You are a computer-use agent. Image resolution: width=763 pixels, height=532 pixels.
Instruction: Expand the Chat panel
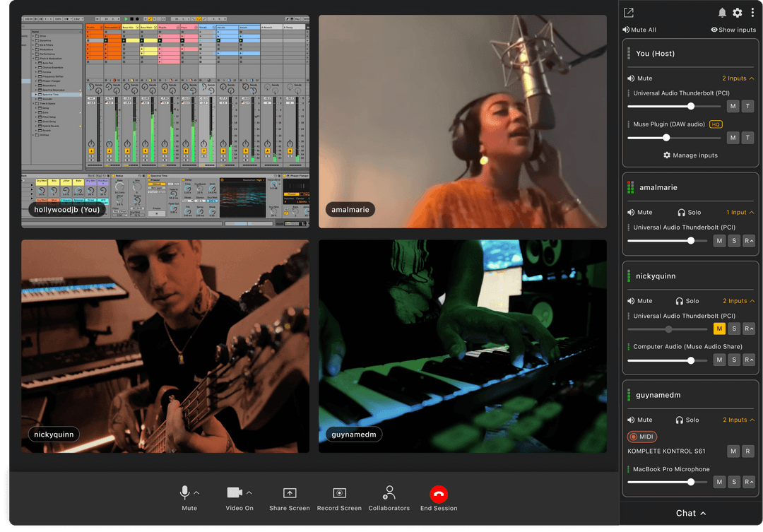click(690, 514)
